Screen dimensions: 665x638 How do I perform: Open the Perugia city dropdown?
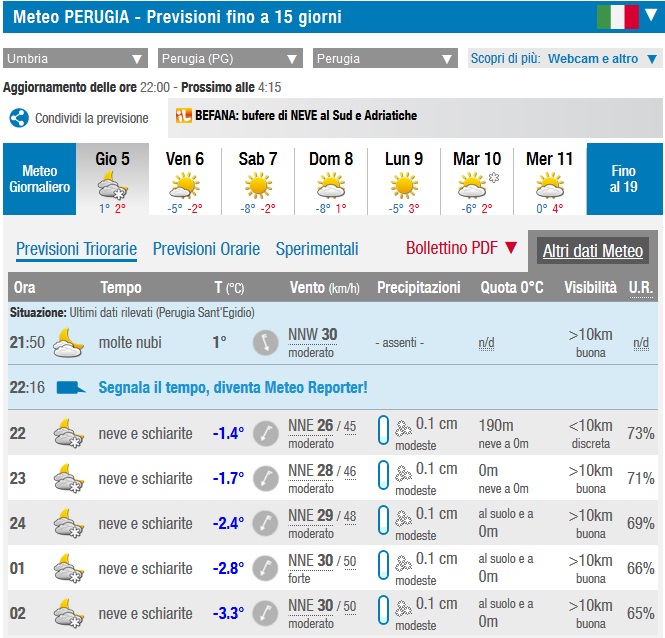385,58
